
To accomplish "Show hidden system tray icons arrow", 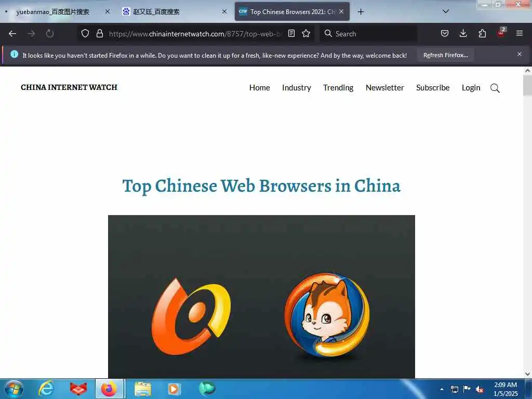I will click(442, 389).
